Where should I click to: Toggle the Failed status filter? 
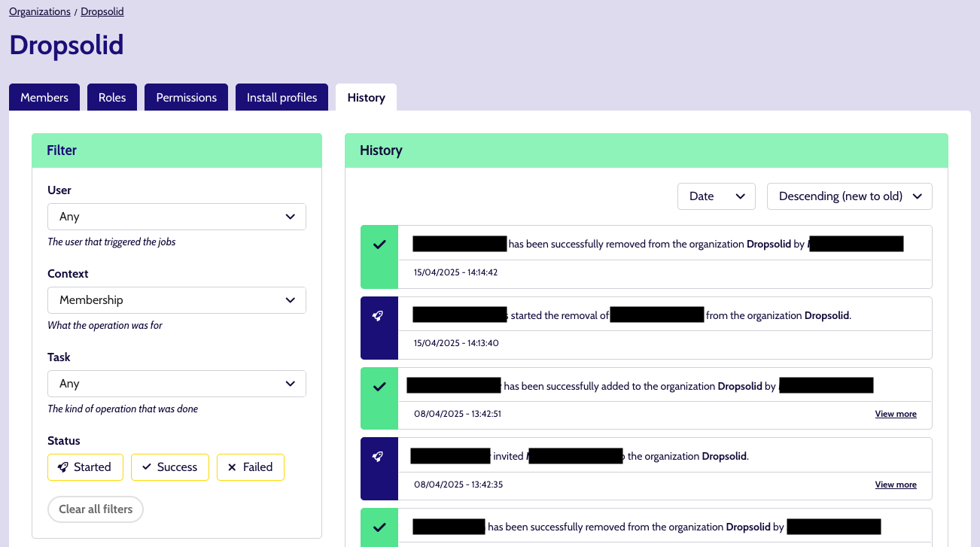click(x=250, y=467)
